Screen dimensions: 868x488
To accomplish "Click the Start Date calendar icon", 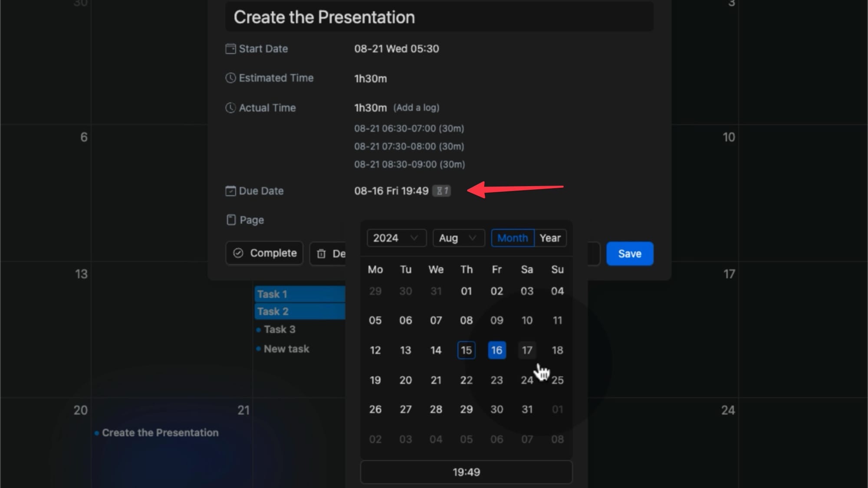I will 230,49.
